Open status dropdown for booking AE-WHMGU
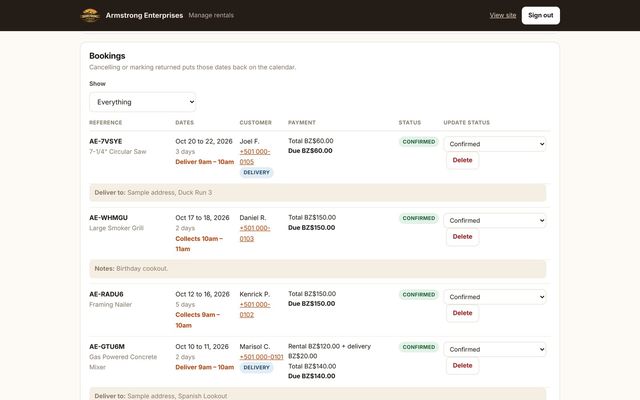640x400 pixels. (495, 220)
